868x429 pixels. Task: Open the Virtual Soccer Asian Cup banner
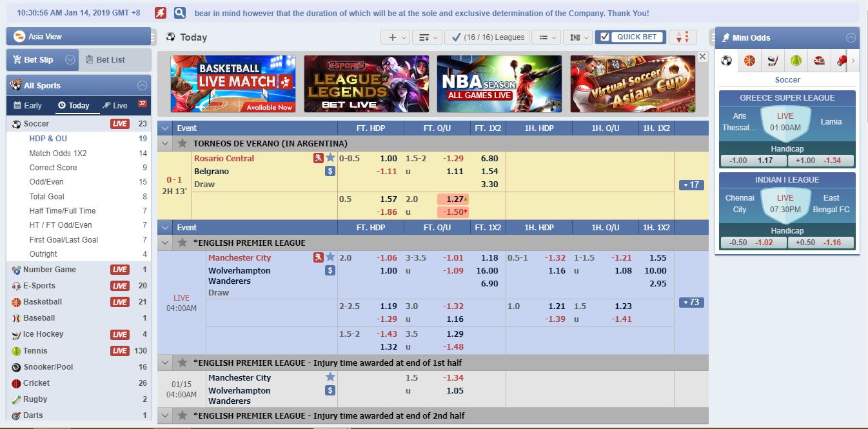pos(633,84)
